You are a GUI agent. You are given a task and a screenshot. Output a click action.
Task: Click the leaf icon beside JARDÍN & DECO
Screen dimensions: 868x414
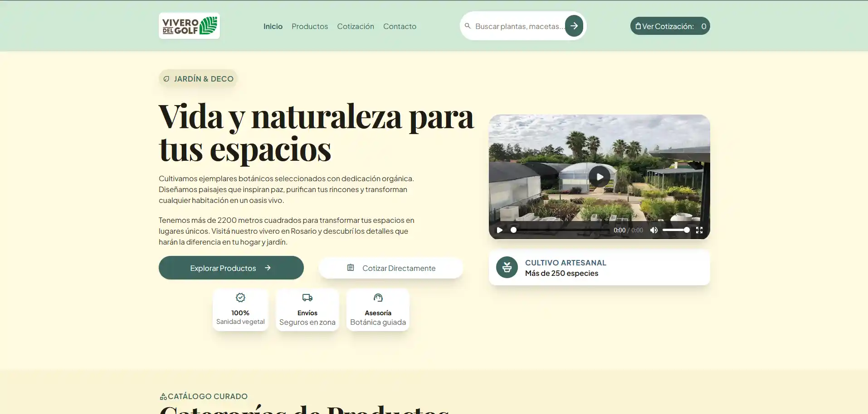[x=166, y=79]
